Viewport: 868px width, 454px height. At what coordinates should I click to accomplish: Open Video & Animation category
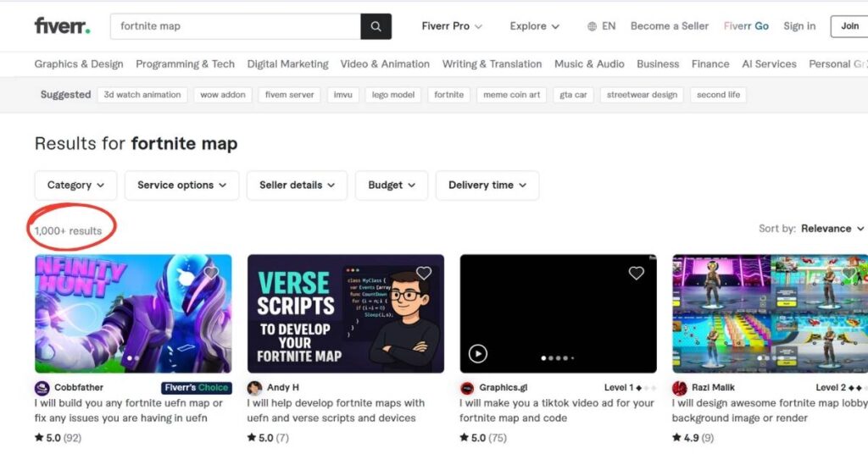[385, 64]
